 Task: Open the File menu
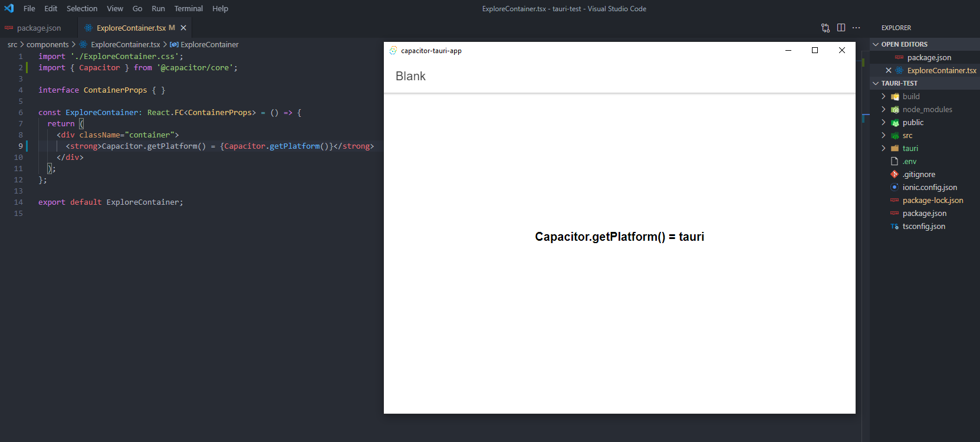coord(29,9)
